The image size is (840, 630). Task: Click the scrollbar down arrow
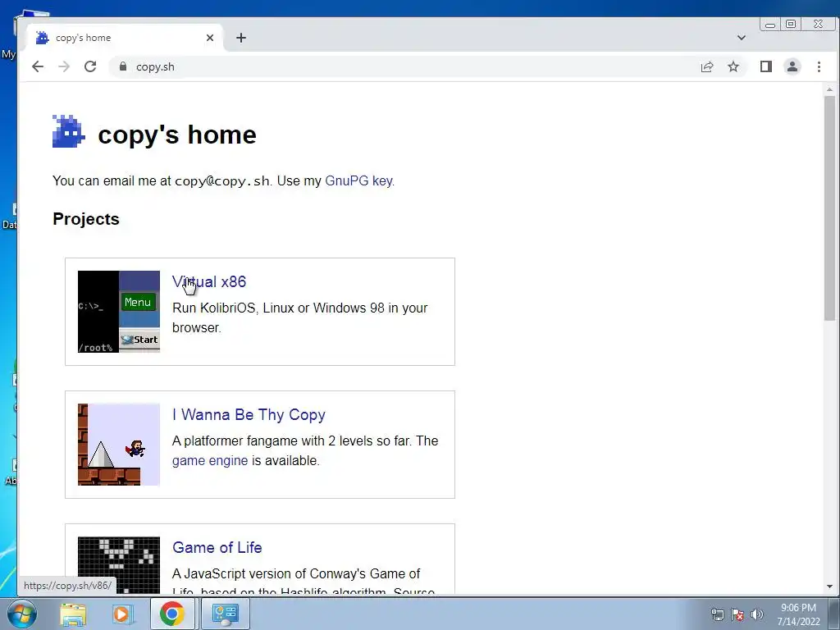click(x=829, y=587)
